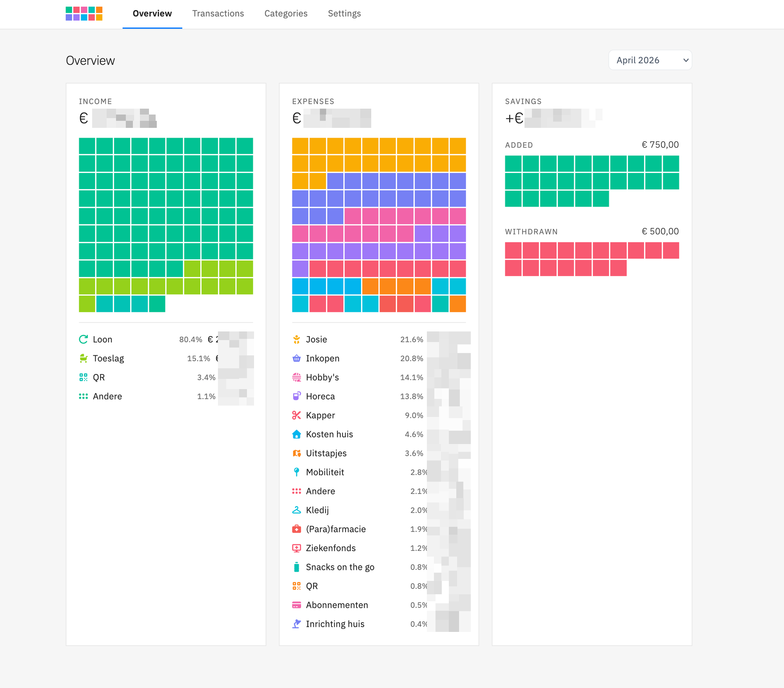784x688 pixels.
Task: Click the Kledij hanger icon
Action: (x=297, y=510)
